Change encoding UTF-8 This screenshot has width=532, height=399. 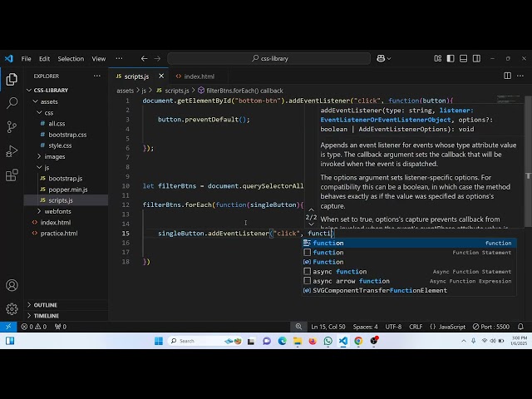tap(393, 327)
